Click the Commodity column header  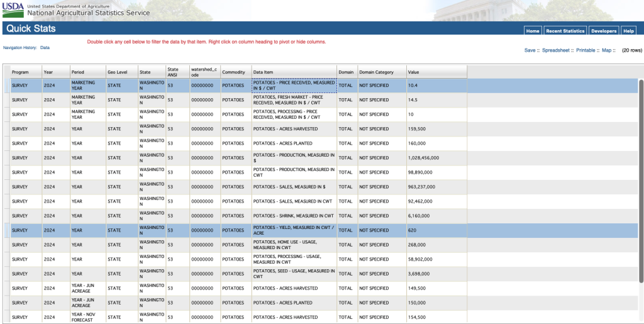click(x=236, y=72)
